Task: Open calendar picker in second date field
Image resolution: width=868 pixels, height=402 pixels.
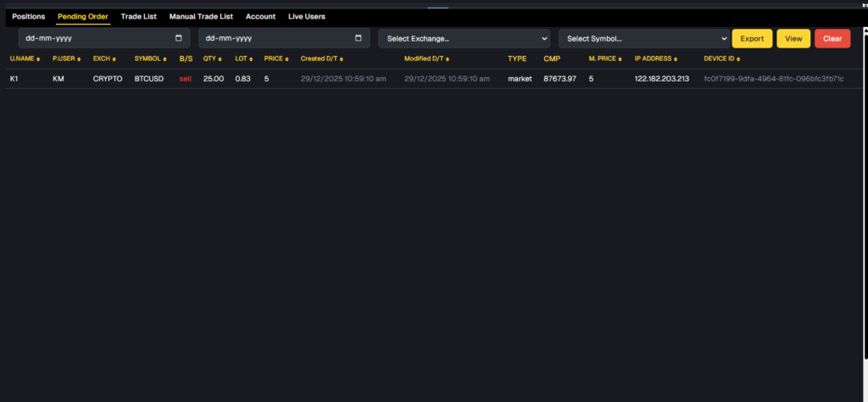Action: [x=359, y=38]
